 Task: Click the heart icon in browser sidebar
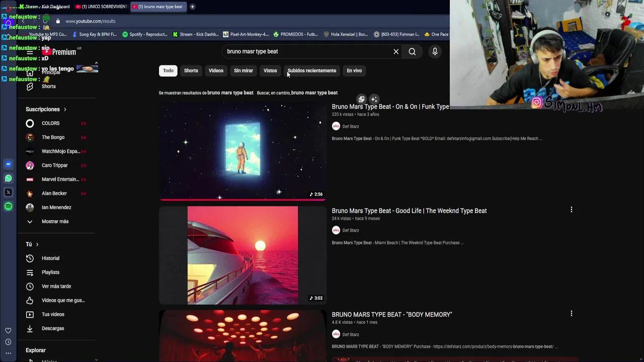tap(8, 331)
